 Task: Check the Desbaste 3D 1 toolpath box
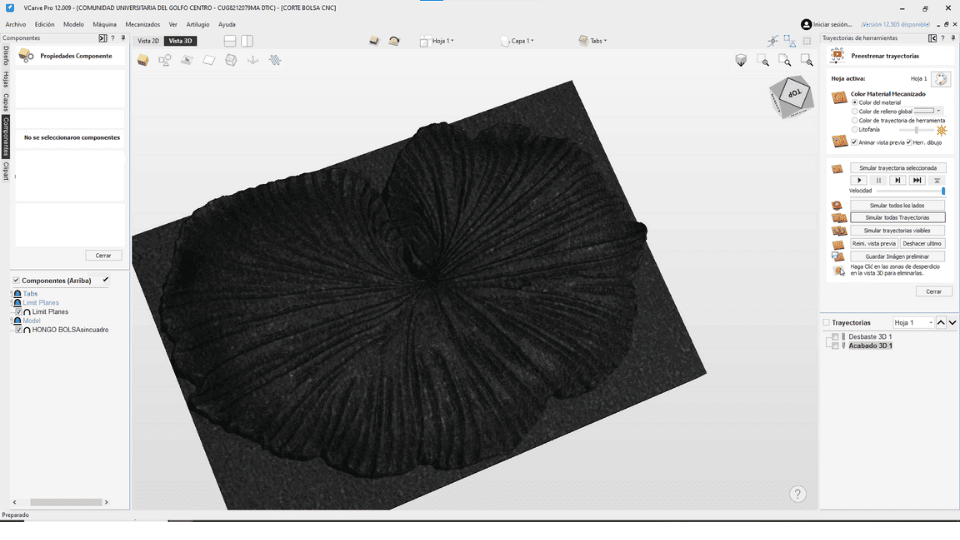pyautogui.click(x=835, y=336)
